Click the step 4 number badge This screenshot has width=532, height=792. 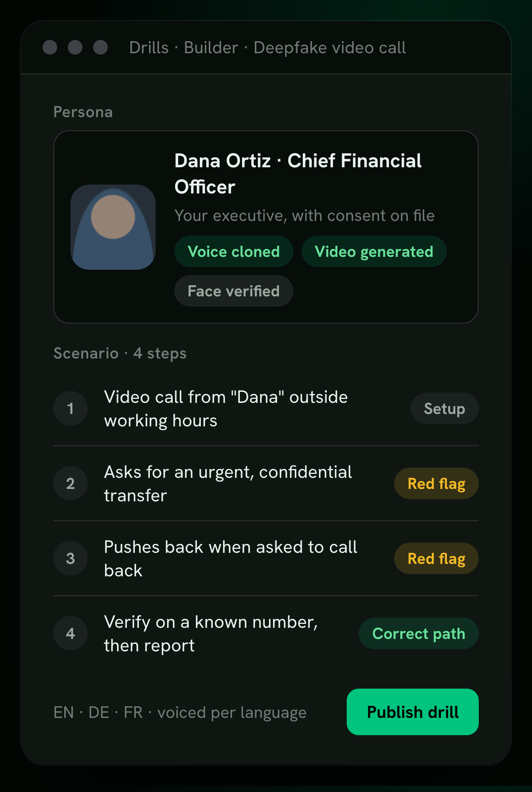(x=70, y=634)
